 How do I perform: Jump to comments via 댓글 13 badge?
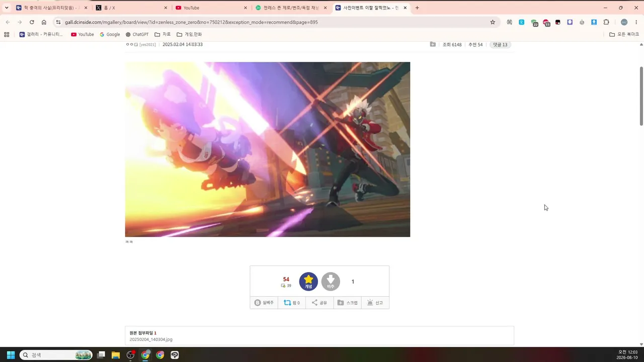click(500, 45)
